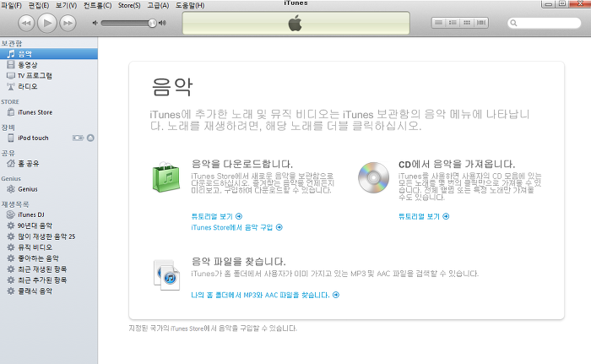Open the Store(S) menu
The height and width of the screenshot is (364, 591).
pos(129,5)
